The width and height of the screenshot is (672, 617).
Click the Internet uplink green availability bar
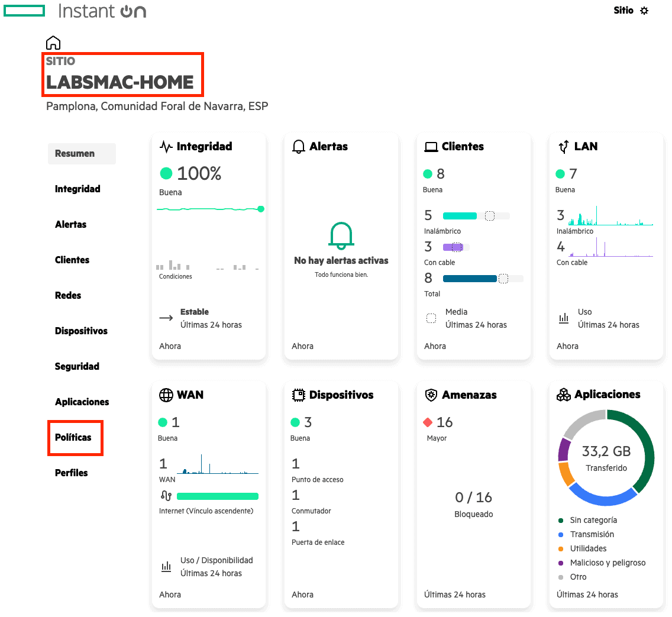click(x=217, y=496)
